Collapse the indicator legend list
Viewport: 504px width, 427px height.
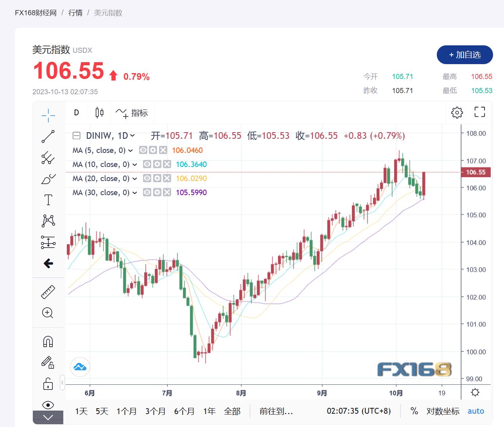pyautogui.click(x=77, y=136)
